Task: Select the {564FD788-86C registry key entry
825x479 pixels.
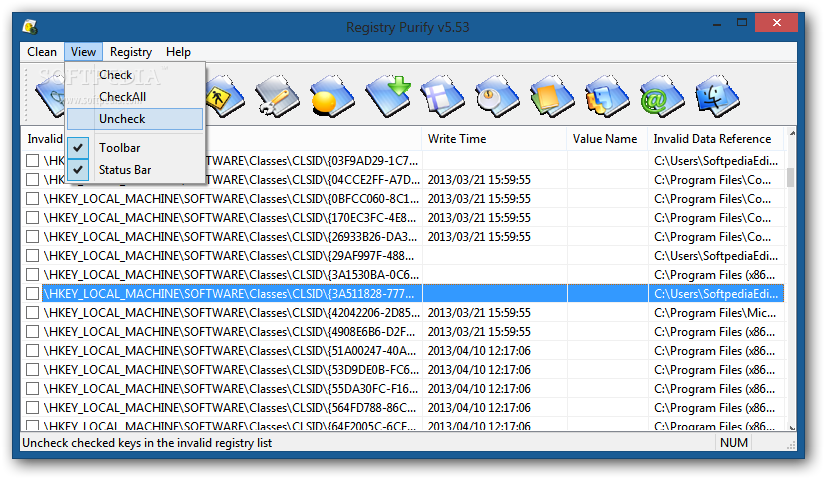Action: point(230,407)
